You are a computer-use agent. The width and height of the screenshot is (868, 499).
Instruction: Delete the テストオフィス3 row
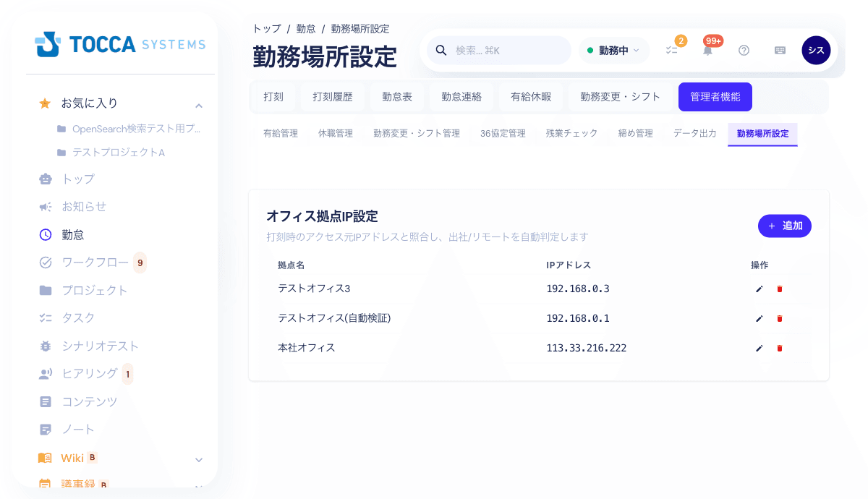click(780, 289)
